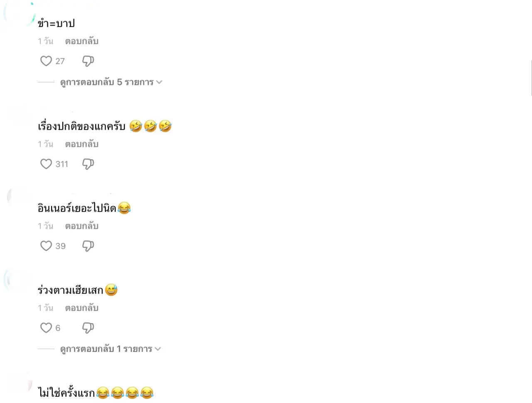The height and width of the screenshot is (403, 532).
Task: Open the avatar of the "ขำ=บาป" commenter
Action: [19, 15]
